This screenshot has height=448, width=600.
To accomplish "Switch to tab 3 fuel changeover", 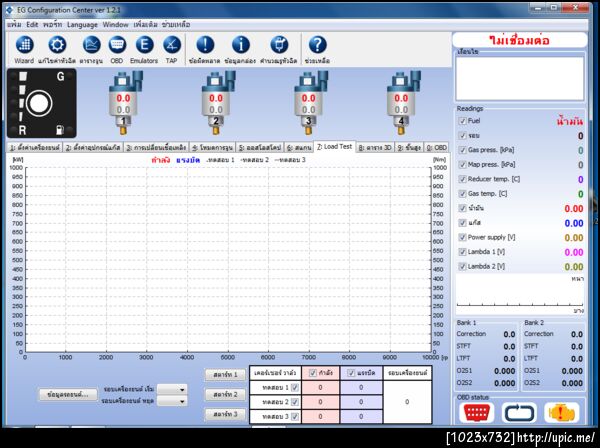I will 156,147.
